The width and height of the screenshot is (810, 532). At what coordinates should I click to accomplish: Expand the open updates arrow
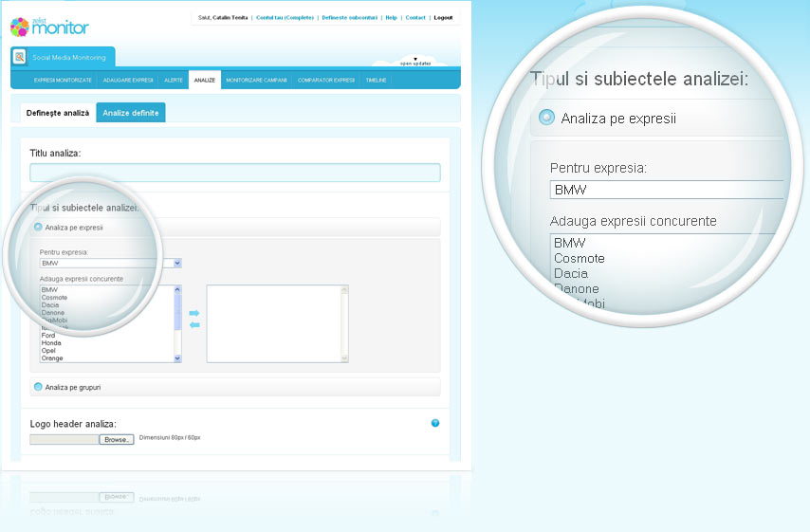(415, 60)
